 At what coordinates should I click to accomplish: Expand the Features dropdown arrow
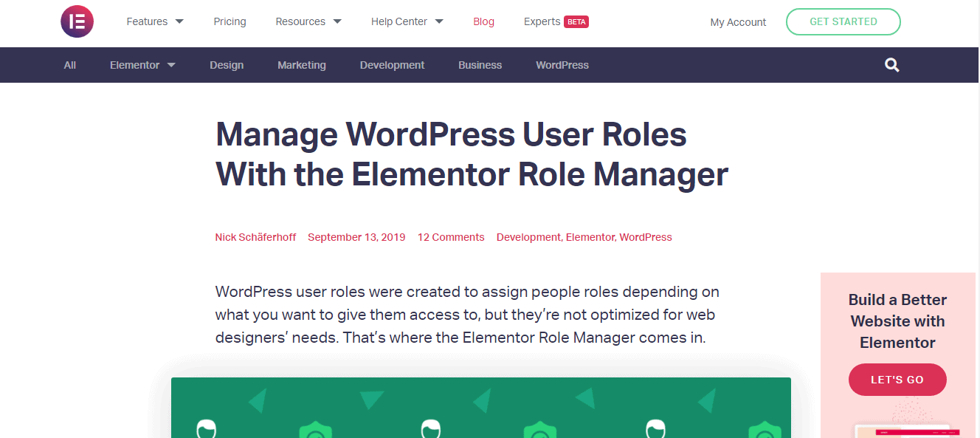[x=179, y=21]
